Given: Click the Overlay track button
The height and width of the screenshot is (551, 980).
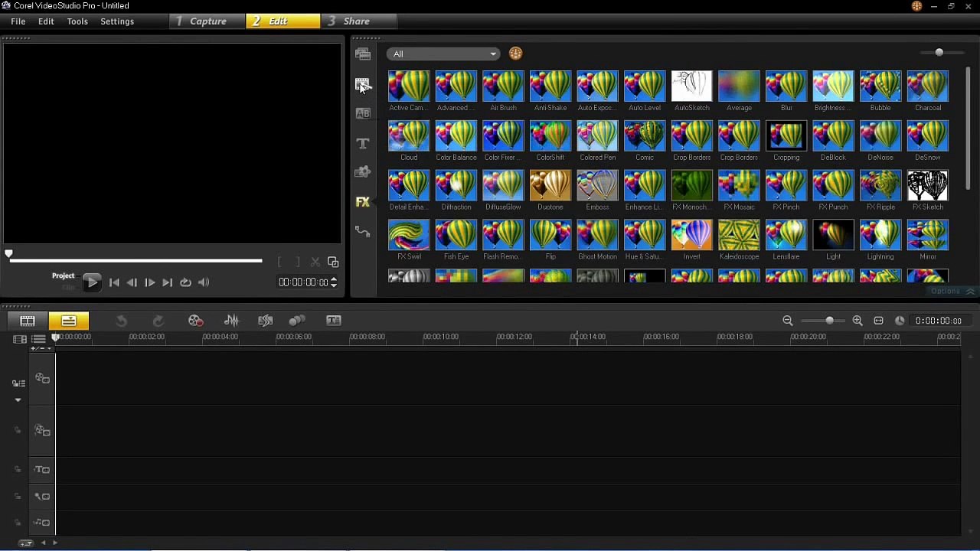Looking at the screenshot, I should click(43, 431).
